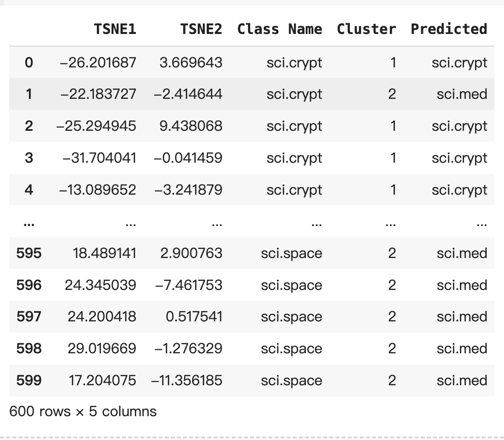Click the TSNE1 column header
The width and height of the screenshot is (504, 440).
coord(115,29)
